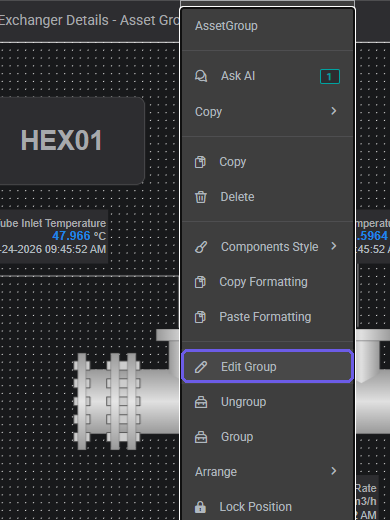Click the trash icon next to Delete
The image size is (390, 520).
(201, 197)
